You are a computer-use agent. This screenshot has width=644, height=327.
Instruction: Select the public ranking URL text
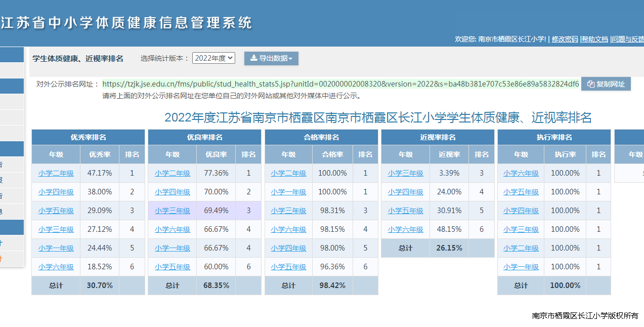coord(341,84)
